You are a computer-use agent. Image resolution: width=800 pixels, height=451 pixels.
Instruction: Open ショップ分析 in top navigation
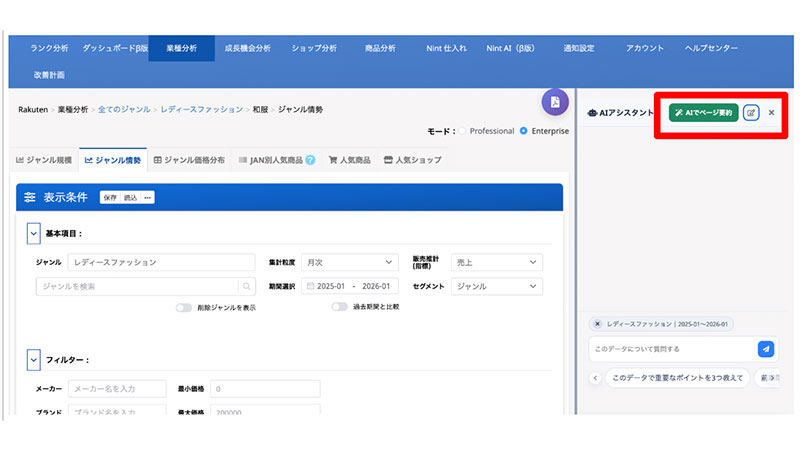coord(313,48)
